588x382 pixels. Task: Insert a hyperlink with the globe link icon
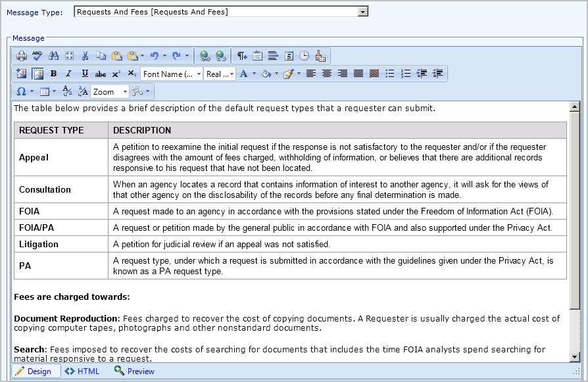[205, 56]
